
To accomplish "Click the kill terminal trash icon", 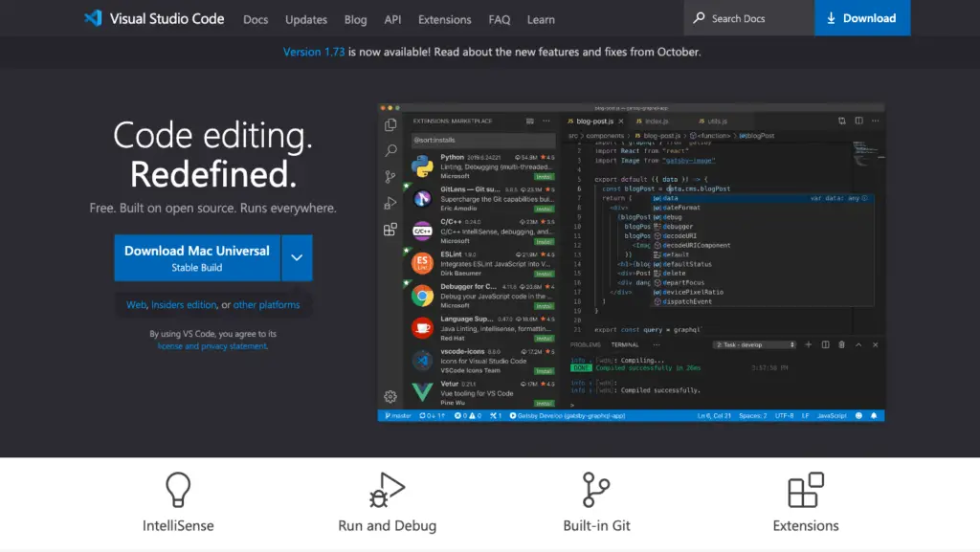I will [x=841, y=344].
